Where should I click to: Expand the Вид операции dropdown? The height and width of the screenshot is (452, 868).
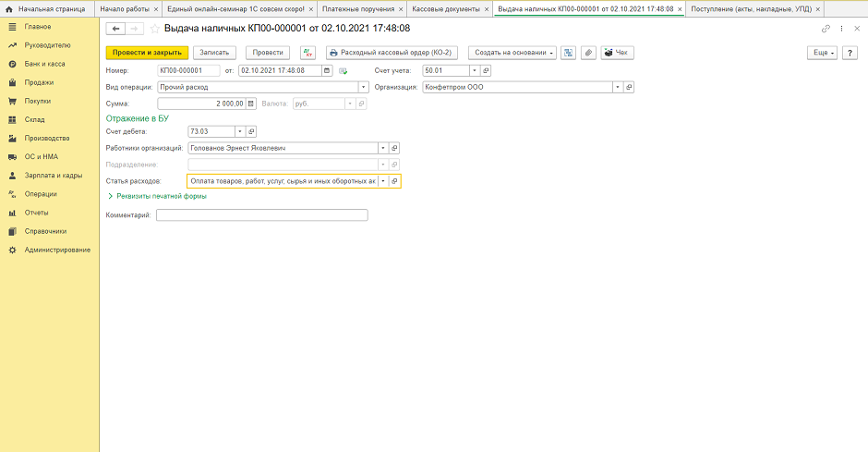pyautogui.click(x=364, y=87)
